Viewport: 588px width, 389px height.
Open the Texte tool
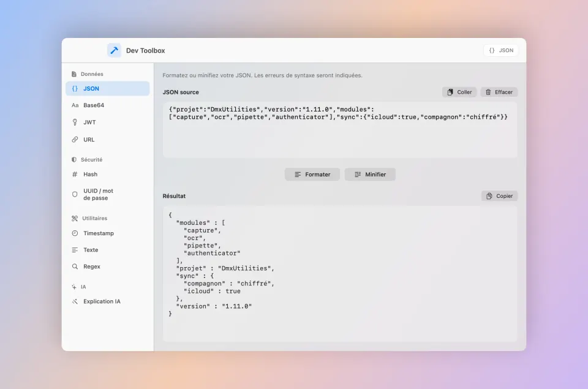[108, 250]
